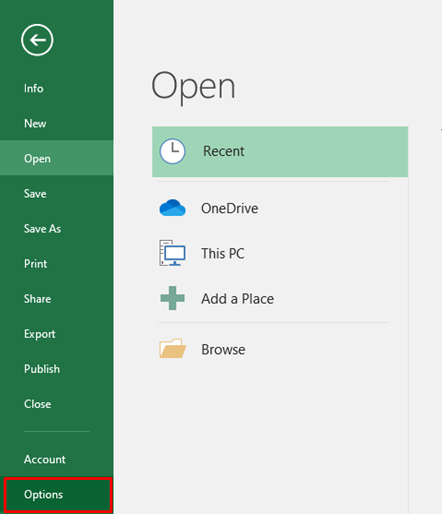The height and width of the screenshot is (514, 442).
Task: Select Publish in the sidebar
Action: pos(57,369)
